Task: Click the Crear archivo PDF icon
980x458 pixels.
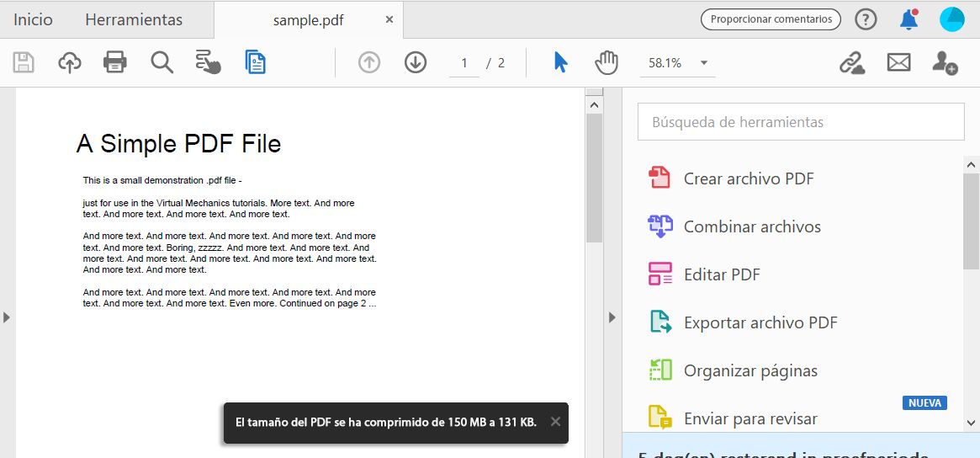Action: coord(660,178)
